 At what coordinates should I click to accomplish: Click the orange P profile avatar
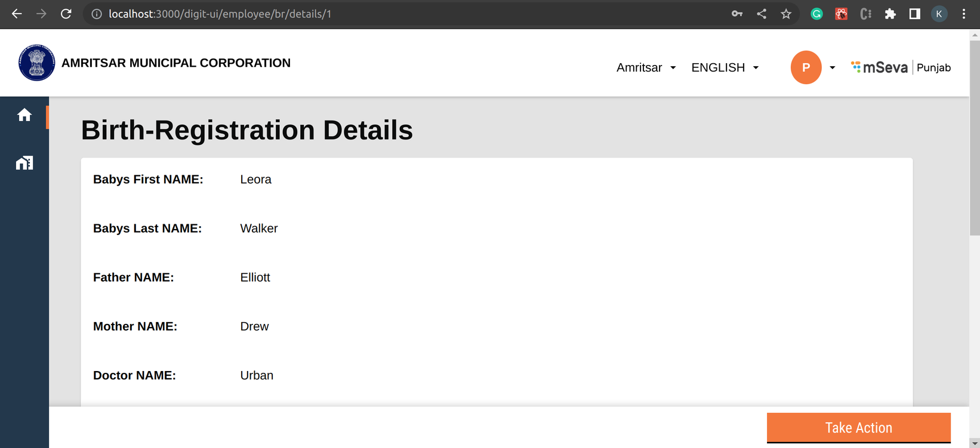coord(806,67)
